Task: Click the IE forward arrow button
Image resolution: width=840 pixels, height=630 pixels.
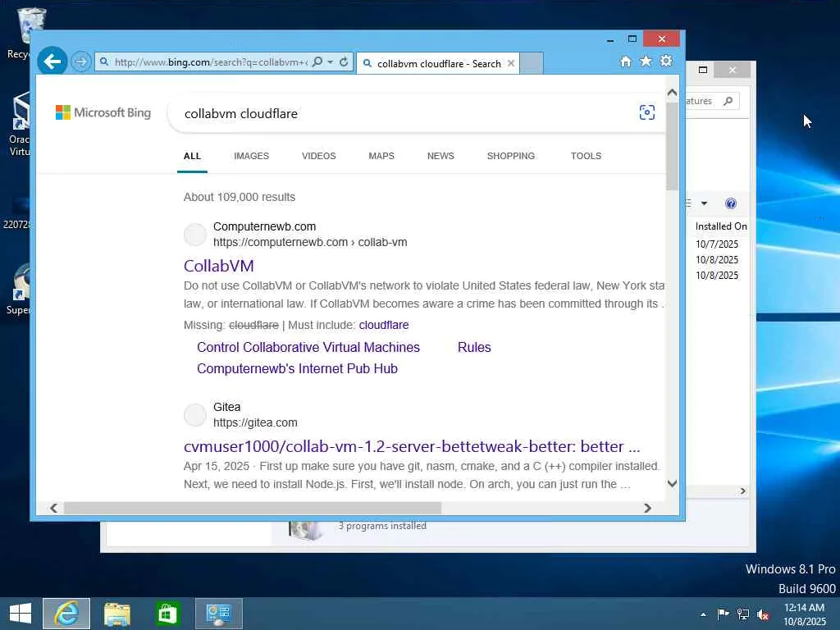Action: [81, 62]
